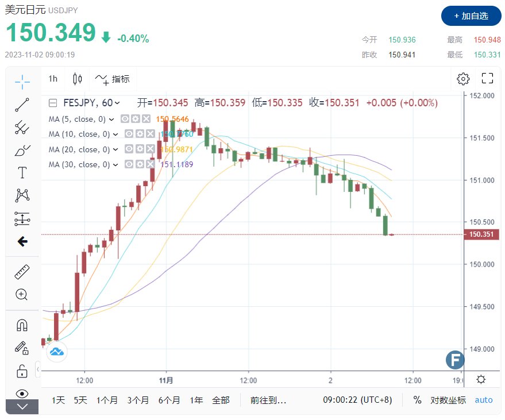Screen dimensions: 505x420
Task: Select the trend line drawing tool
Action: [x=22, y=105]
